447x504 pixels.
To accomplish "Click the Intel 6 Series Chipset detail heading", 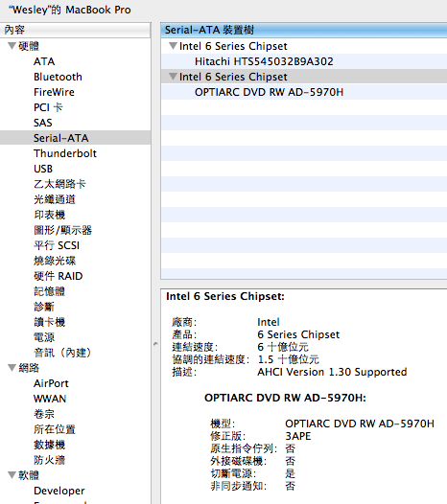I will pyautogui.click(x=225, y=296).
